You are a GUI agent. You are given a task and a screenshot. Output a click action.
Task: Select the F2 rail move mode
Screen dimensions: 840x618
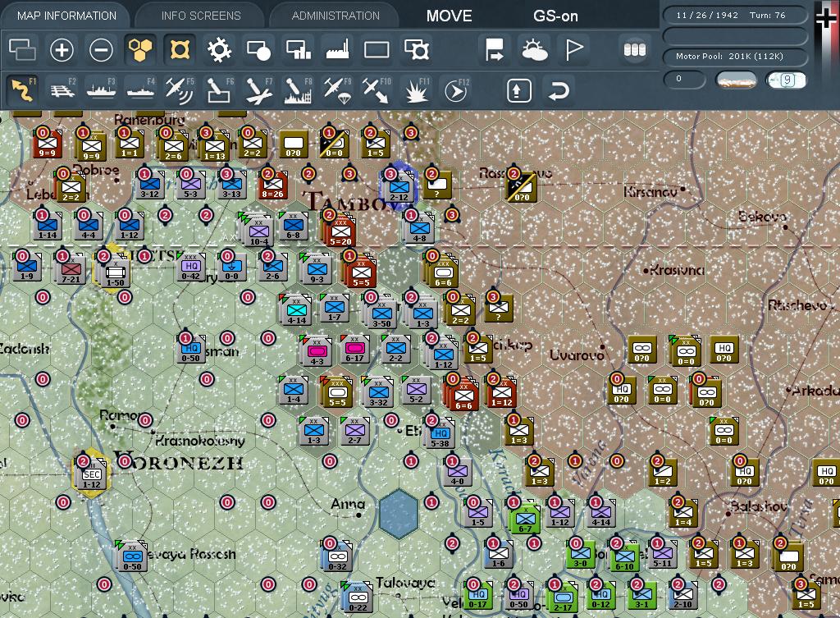point(62,89)
